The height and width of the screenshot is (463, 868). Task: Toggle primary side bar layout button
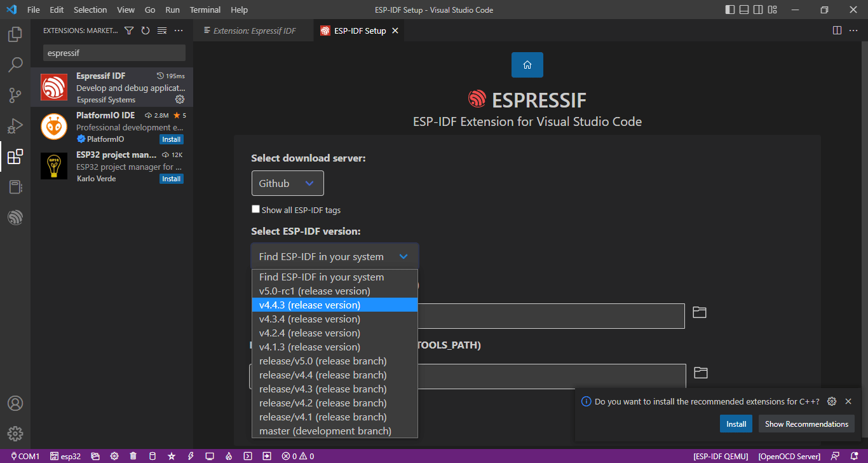coord(730,10)
